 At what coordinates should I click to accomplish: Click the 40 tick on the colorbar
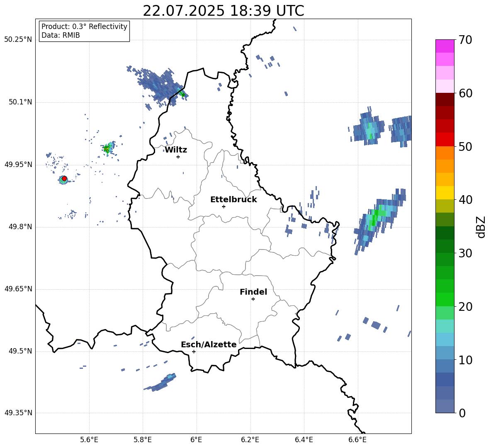tap(465, 200)
